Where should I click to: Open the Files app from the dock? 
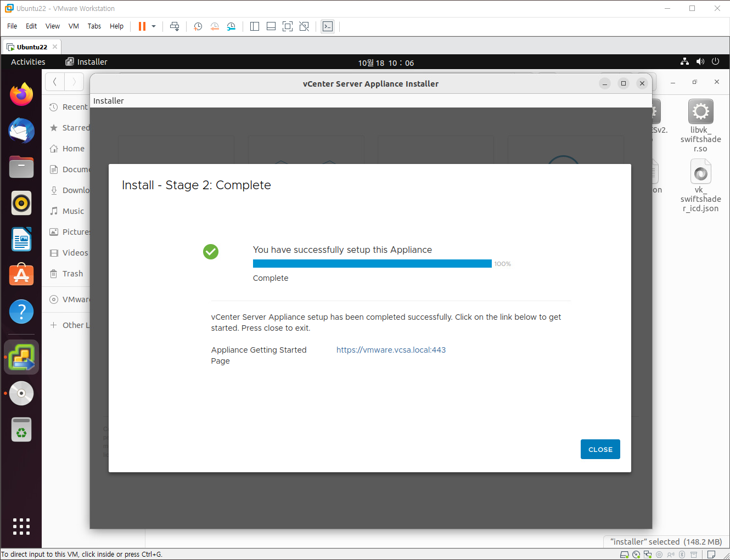(x=21, y=167)
